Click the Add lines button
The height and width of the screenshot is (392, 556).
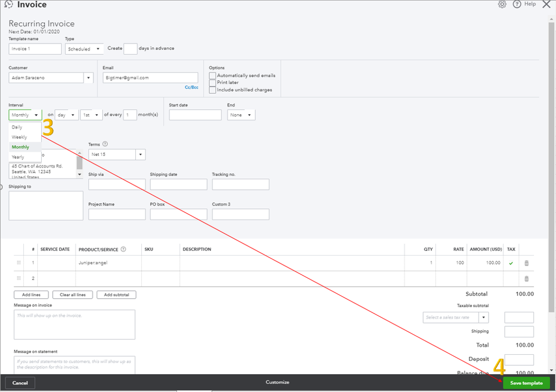coord(31,295)
